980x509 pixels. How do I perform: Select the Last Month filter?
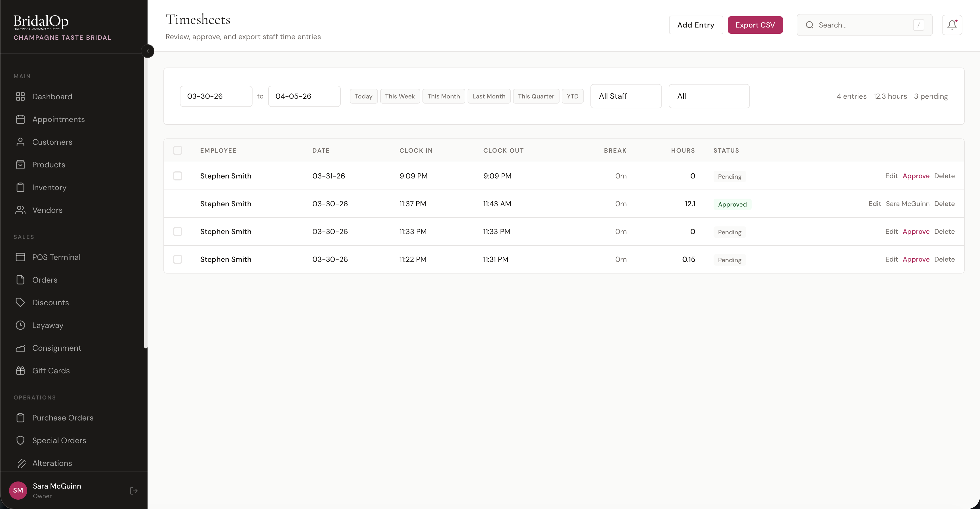(489, 96)
